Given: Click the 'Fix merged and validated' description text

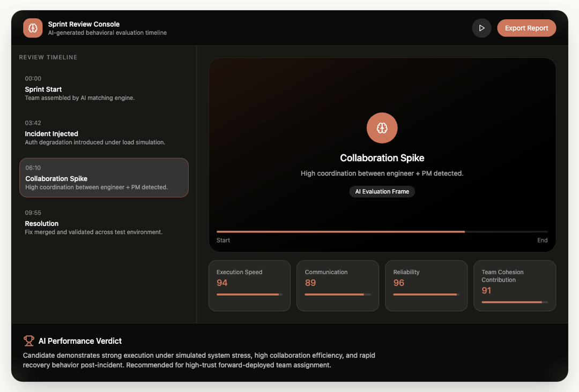Looking at the screenshot, I should click(x=93, y=232).
